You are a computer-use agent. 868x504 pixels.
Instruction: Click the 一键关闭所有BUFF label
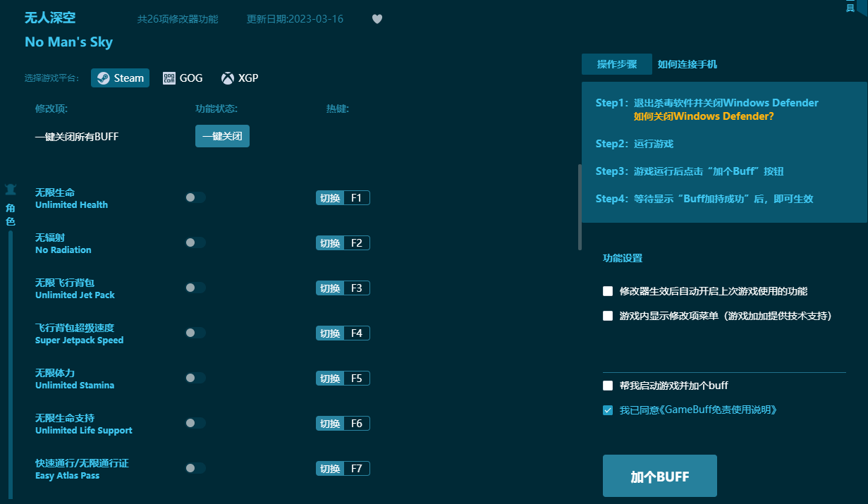tap(77, 137)
